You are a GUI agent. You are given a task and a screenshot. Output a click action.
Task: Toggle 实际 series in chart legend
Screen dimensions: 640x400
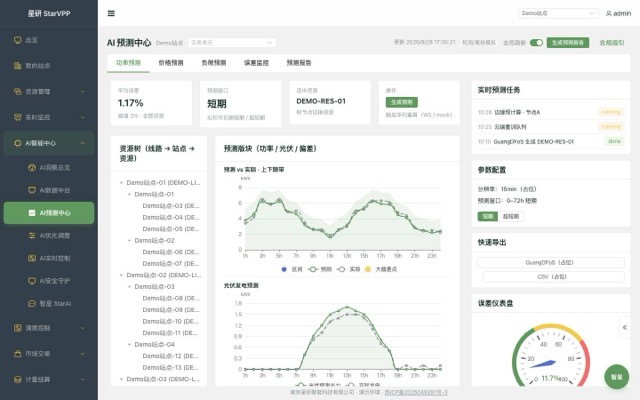(348, 269)
